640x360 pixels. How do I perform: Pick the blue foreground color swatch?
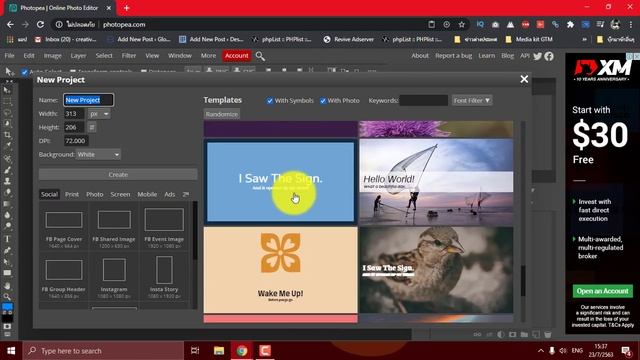7,306
